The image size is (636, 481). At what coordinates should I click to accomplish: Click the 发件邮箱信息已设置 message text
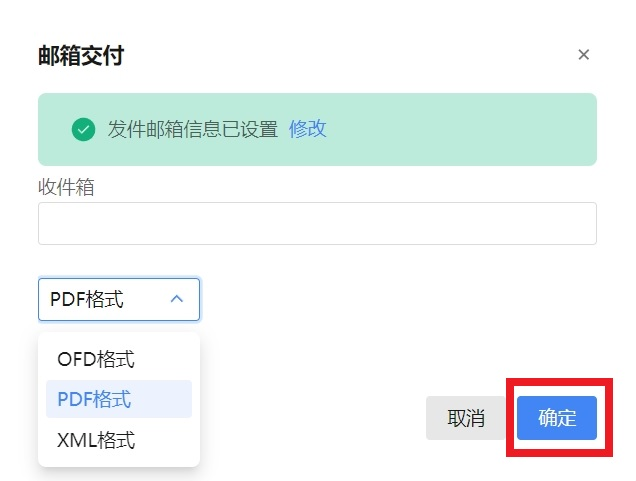[x=193, y=129]
